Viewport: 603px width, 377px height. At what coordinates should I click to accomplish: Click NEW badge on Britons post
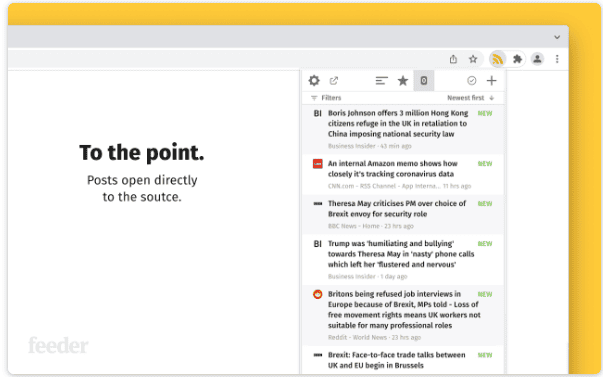485,294
